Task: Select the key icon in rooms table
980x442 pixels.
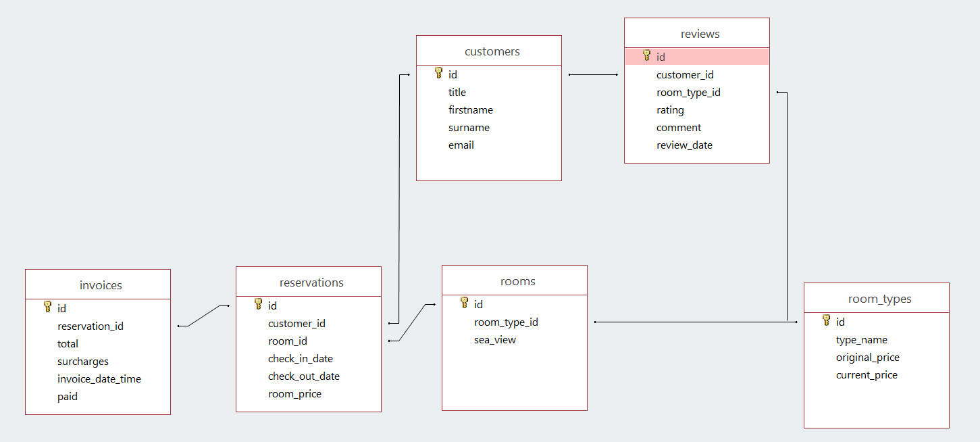Action: tap(464, 303)
